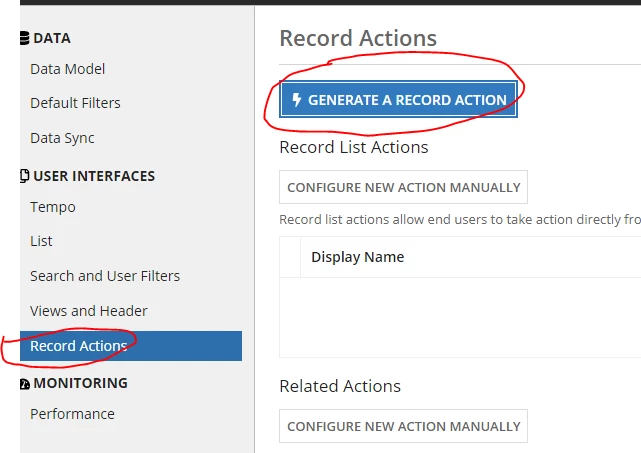Configure new related action manually

403,426
